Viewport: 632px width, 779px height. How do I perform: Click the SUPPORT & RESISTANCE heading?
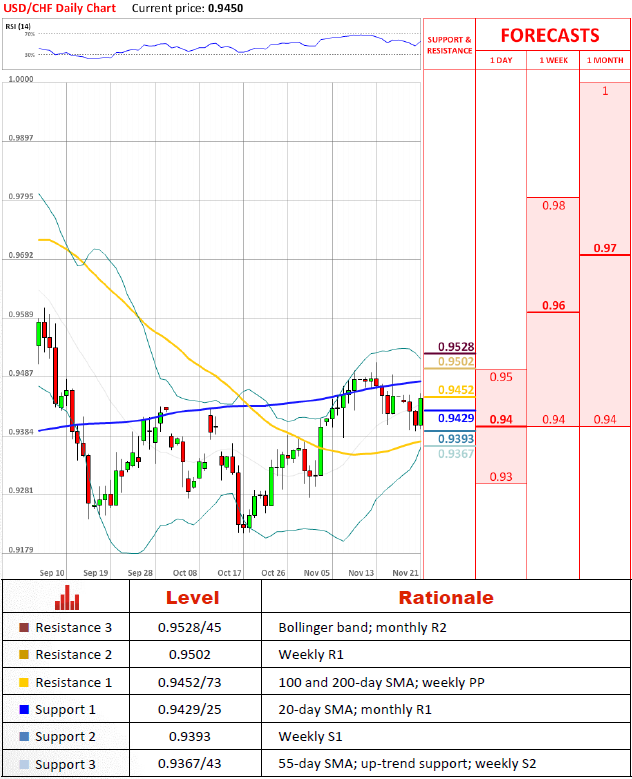450,45
